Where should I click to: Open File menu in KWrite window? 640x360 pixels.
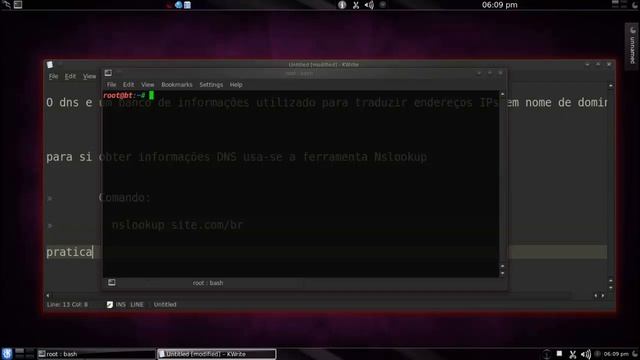53,76
